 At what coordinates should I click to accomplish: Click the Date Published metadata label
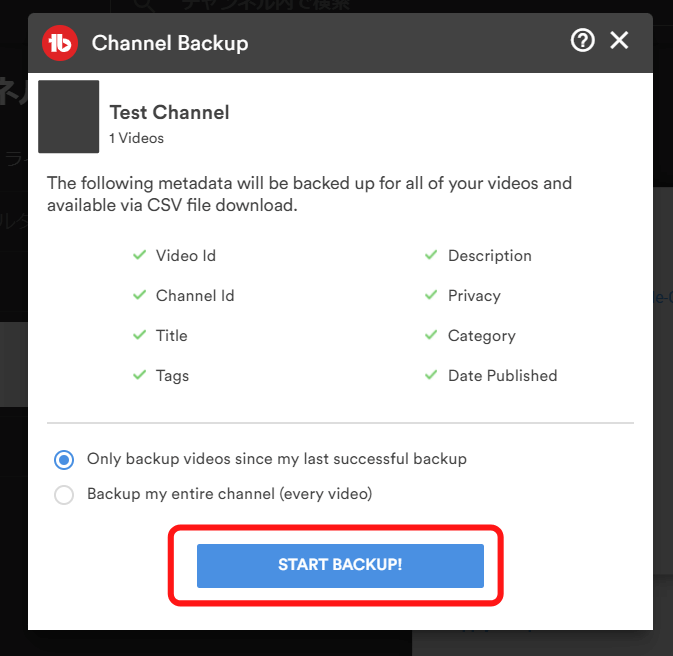click(x=503, y=376)
